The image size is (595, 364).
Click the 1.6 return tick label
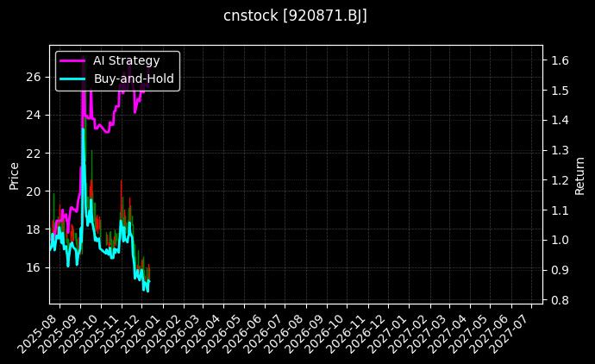tap(559, 60)
